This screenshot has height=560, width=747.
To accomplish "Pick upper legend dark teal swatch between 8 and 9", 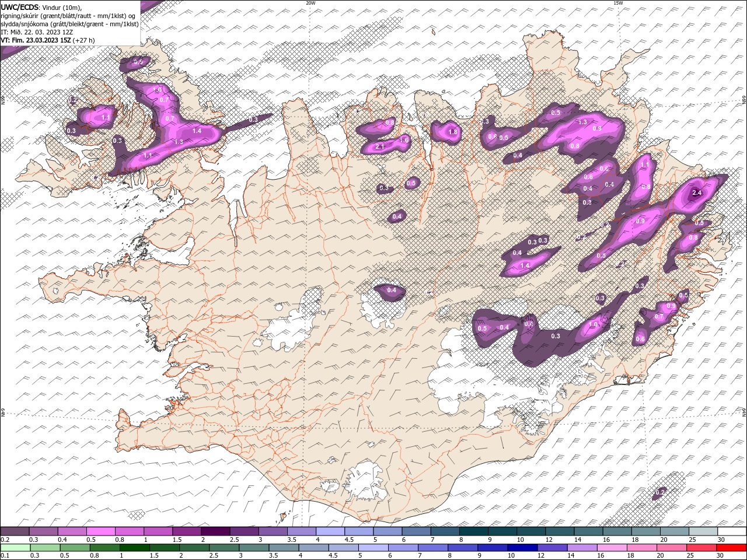I will pyautogui.click(x=473, y=531).
